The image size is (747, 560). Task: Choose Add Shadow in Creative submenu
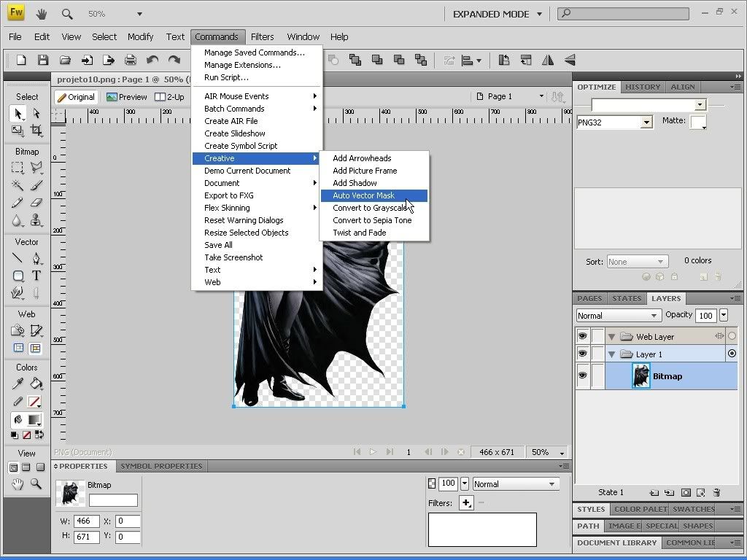(373, 183)
